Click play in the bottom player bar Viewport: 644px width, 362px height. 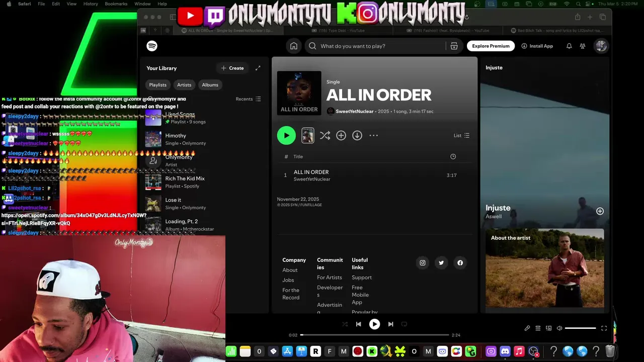pos(374,324)
